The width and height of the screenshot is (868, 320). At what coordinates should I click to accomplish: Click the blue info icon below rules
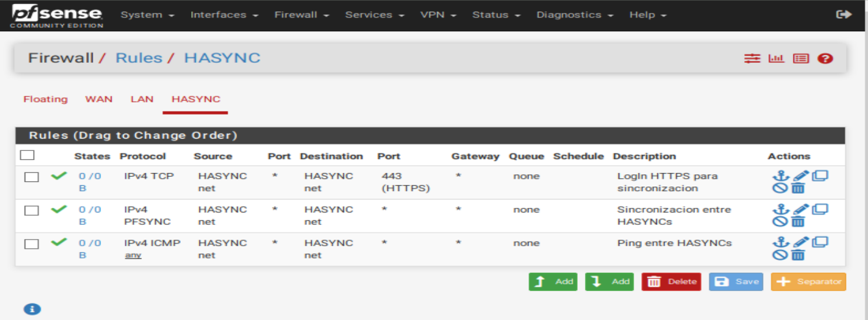[x=32, y=309]
